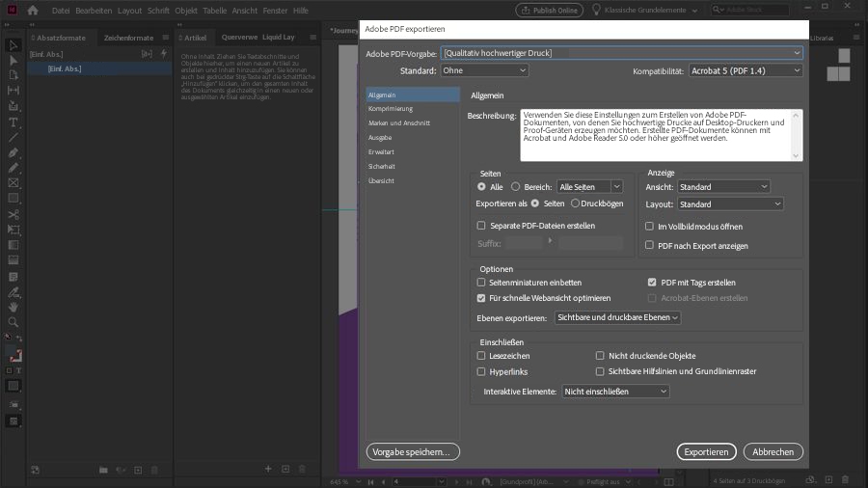This screenshot has width=868, height=488.
Task: Click the Publish Online button
Action: pos(549,10)
